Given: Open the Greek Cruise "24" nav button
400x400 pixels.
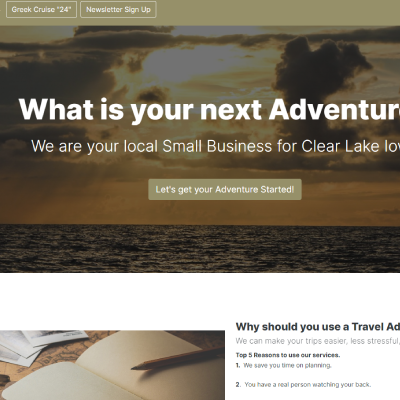Looking at the screenshot, I should (41, 9).
